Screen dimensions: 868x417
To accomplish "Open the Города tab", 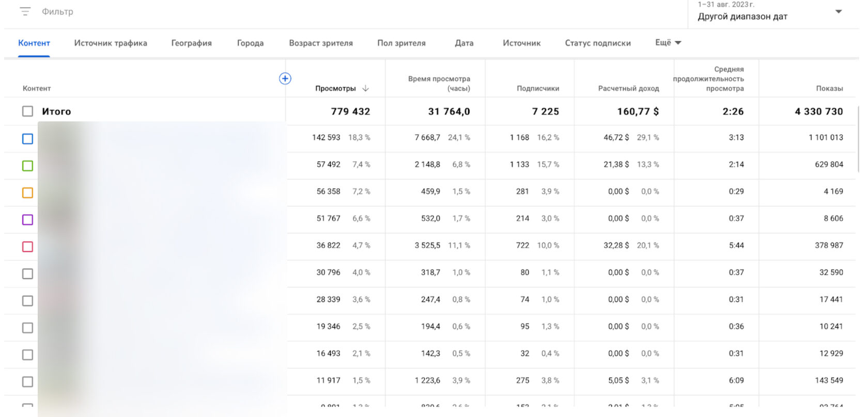I will [251, 43].
